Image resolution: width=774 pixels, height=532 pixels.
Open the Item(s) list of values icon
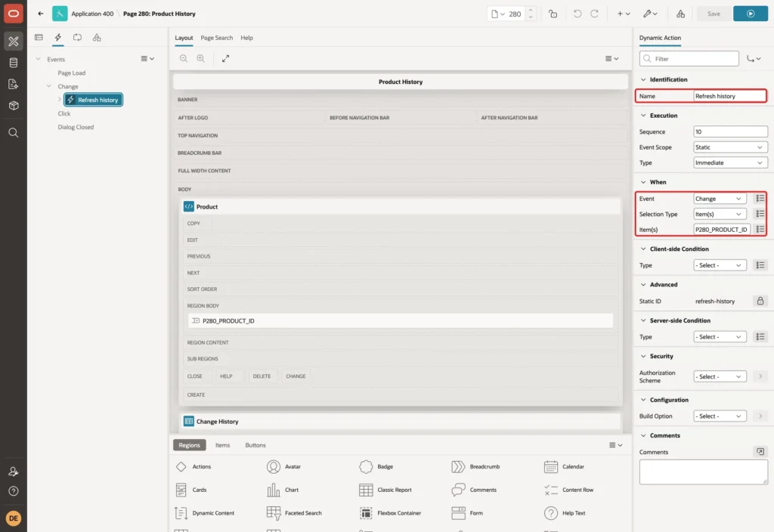(x=760, y=230)
